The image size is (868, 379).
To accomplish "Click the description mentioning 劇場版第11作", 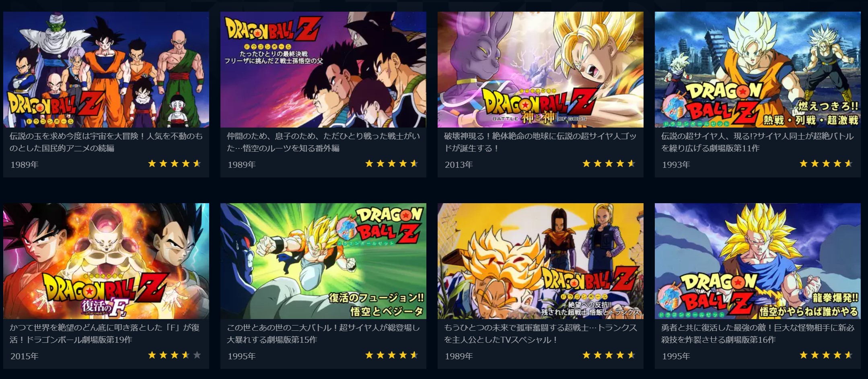I will pyautogui.click(x=757, y=142).
